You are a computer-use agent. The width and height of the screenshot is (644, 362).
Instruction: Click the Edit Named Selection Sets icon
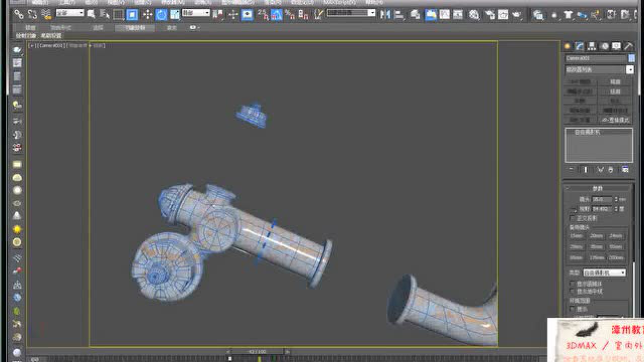click(318, 15)
